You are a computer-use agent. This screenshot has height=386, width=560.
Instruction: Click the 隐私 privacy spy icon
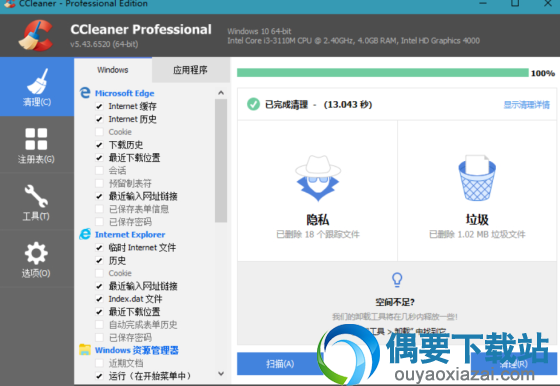tap(318, 178)
